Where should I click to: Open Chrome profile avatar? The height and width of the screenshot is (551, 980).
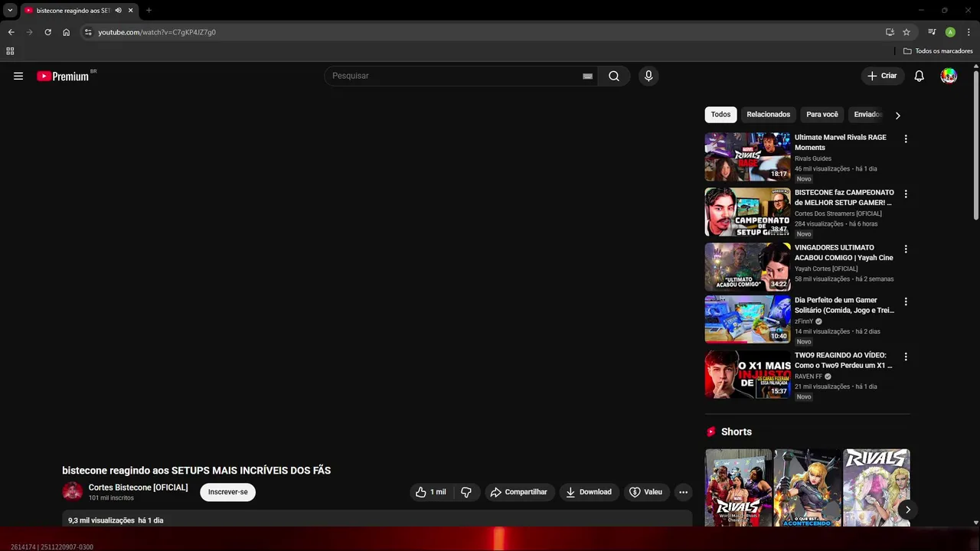pyautogui.click(x=950, y=32)
